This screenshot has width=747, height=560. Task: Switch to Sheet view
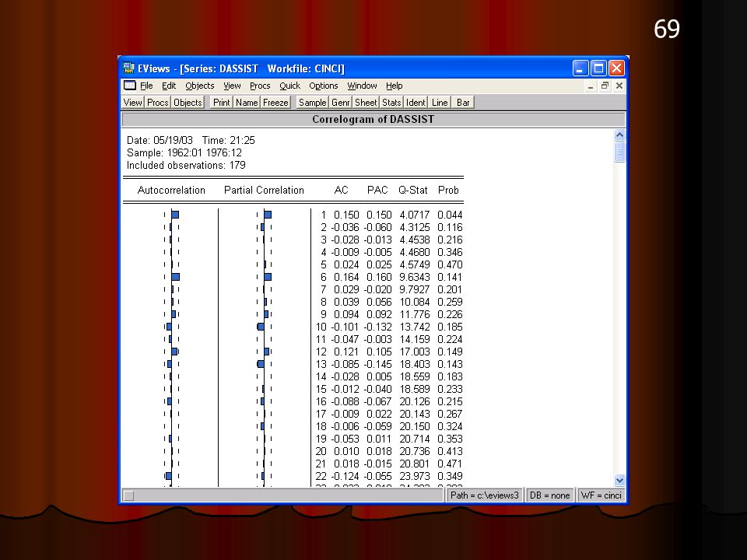(366, 103)
